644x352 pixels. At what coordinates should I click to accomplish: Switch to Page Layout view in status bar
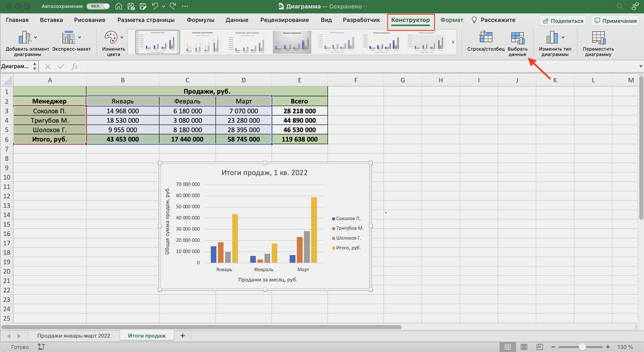click(524, 347)
